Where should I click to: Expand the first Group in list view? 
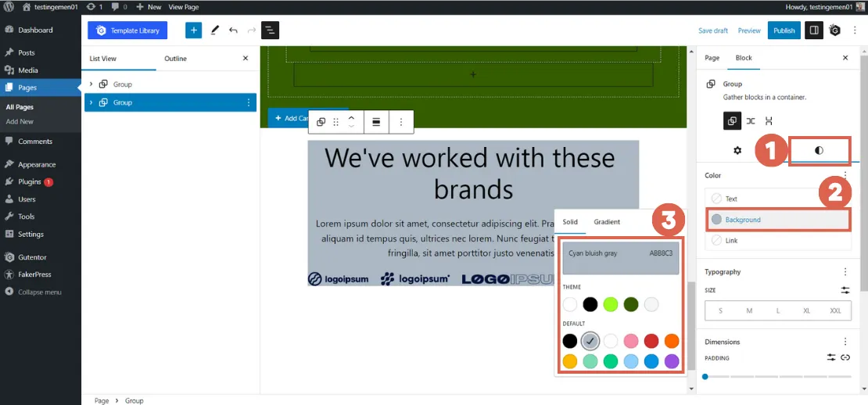pos(91,84)
